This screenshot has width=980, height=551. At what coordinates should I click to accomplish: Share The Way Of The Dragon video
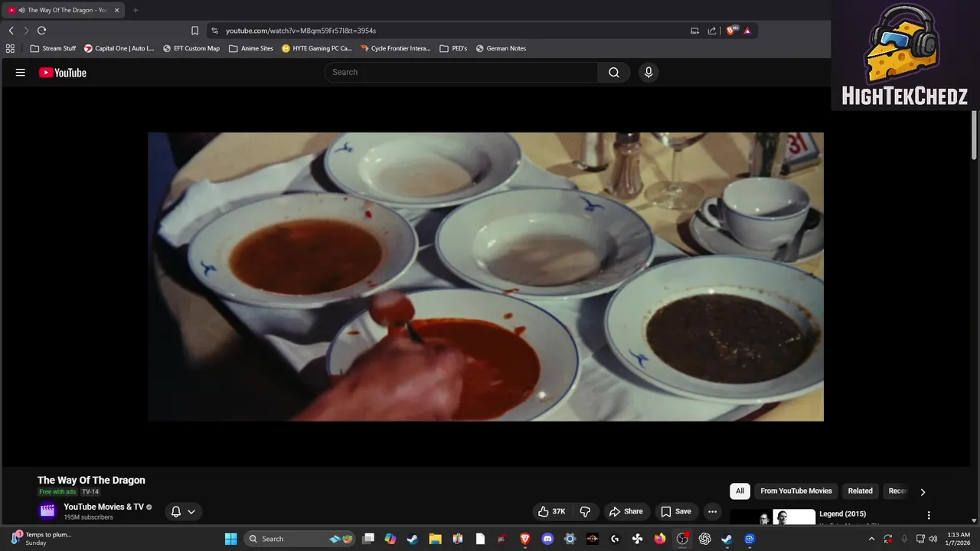point(625,511)
